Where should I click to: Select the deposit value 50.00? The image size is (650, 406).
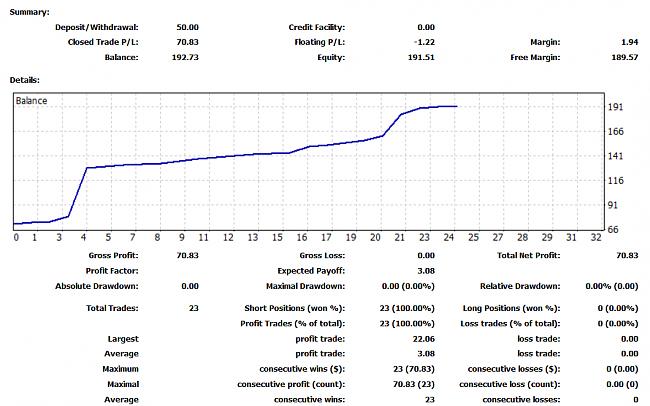187,27
